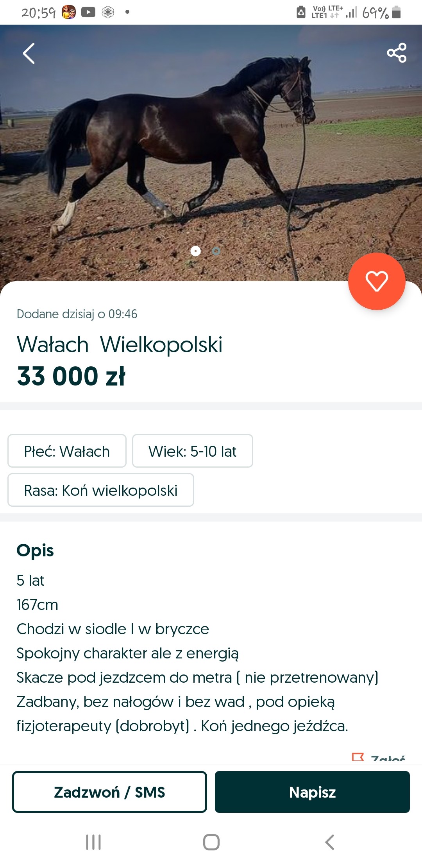Screen dimensions: 422x868
Task: Tap the listing title Wałach Wielkopolski
Action: [x=120, y=345]
